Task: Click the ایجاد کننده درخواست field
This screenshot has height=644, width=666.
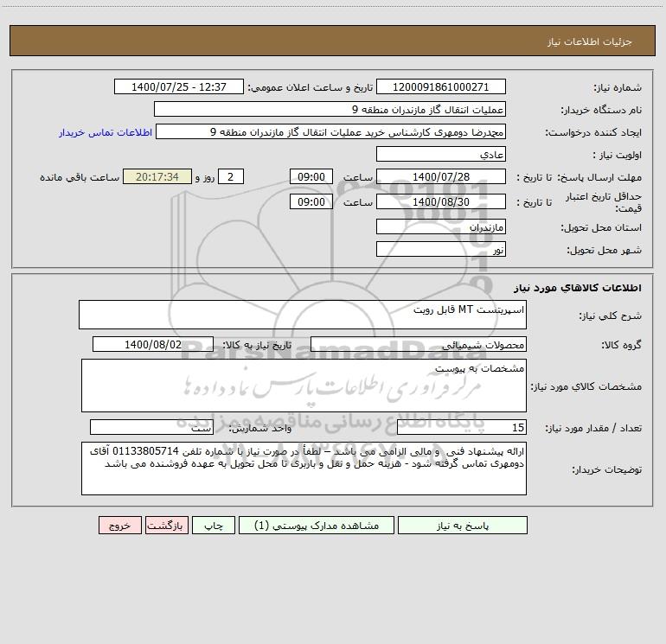Action: (x=331, y=131)
